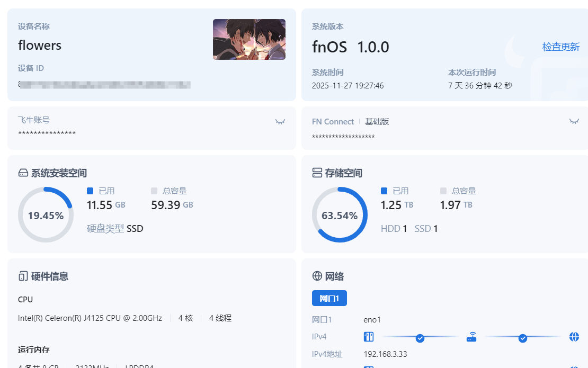588x368 pixels.
Task: Click the device wallpaper thumbnail
Action: click(249, 39)
